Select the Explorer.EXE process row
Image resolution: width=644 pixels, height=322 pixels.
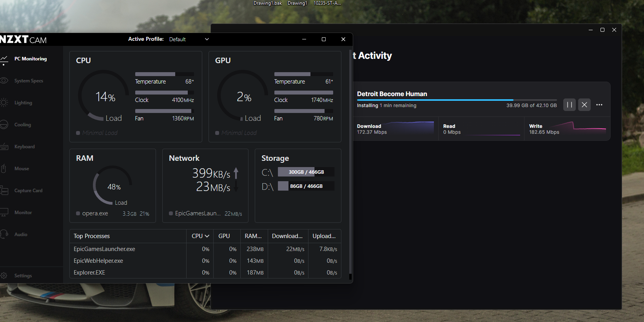(205, 273)
